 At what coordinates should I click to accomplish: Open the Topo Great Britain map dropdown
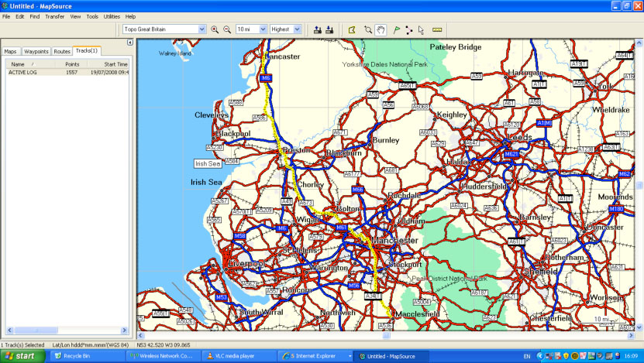tap(201, 29)
